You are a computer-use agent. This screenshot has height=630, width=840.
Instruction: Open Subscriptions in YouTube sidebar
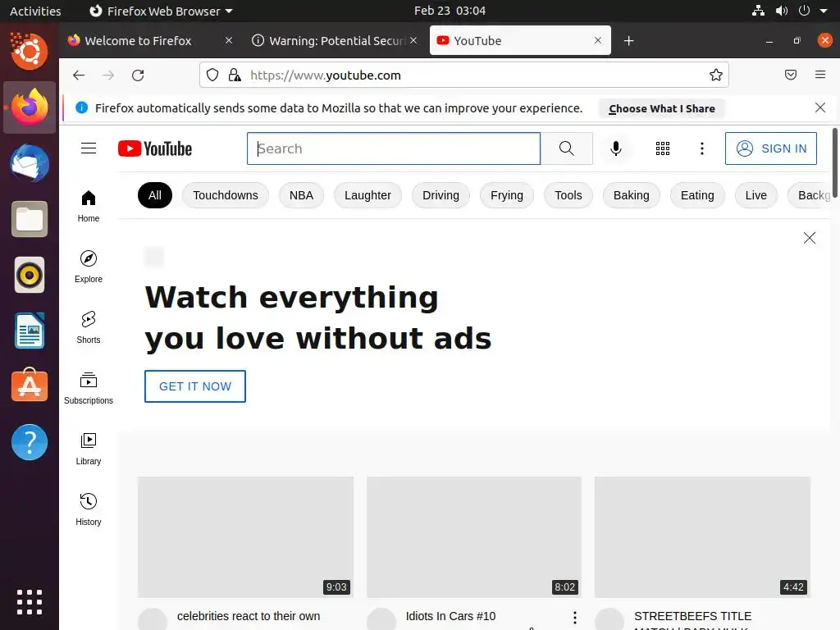tap(89, 388)
